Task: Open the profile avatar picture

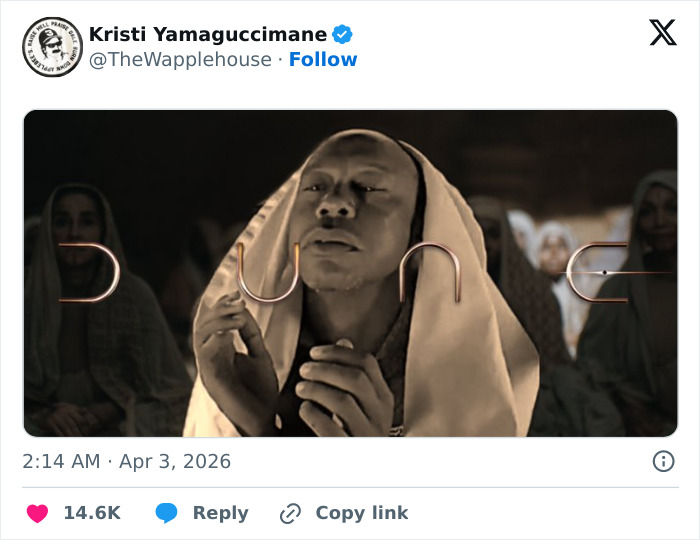Action: pyautogui.click(x=52, y=47)
